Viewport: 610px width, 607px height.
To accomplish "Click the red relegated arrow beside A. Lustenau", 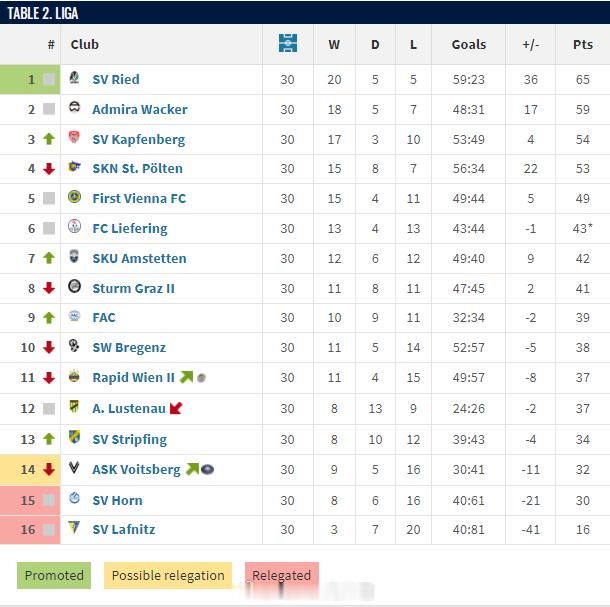I will 176,408.
